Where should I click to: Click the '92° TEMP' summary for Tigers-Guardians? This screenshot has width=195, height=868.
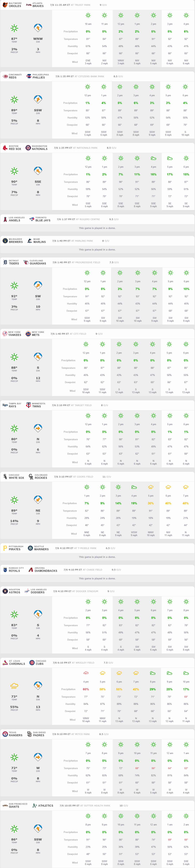click(x=14, y=297)
